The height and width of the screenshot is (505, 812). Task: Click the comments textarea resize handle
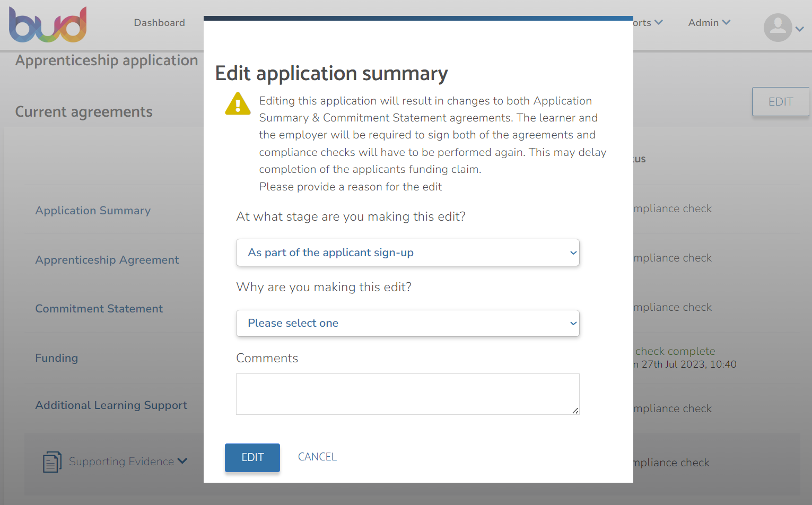point(575,411)
